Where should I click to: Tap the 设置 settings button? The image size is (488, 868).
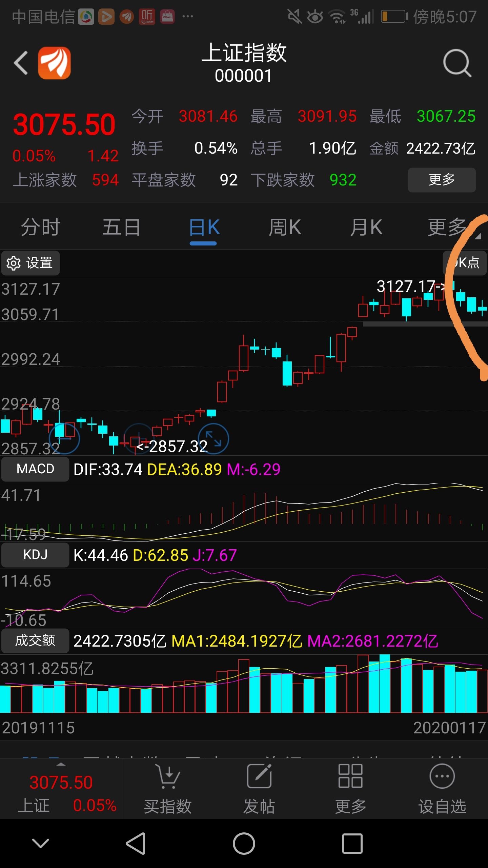tap(30, 263)
